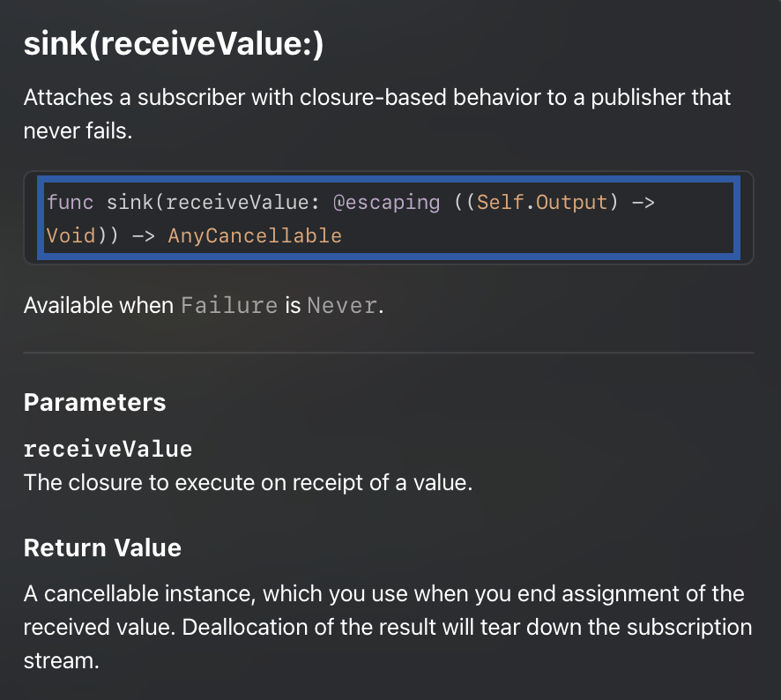This screenshot has height=700, width=781.
Task: Click the Return Value section heading
Action: [102, 547]
